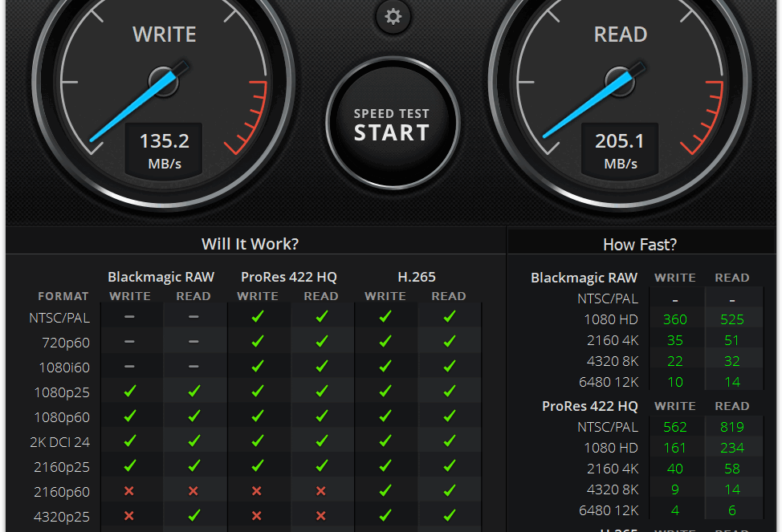Viewport: 782px width, 532px height.
Task: Click green check for 4320p25 Blackmagic RAW read
Action: (x=193, y=516)
